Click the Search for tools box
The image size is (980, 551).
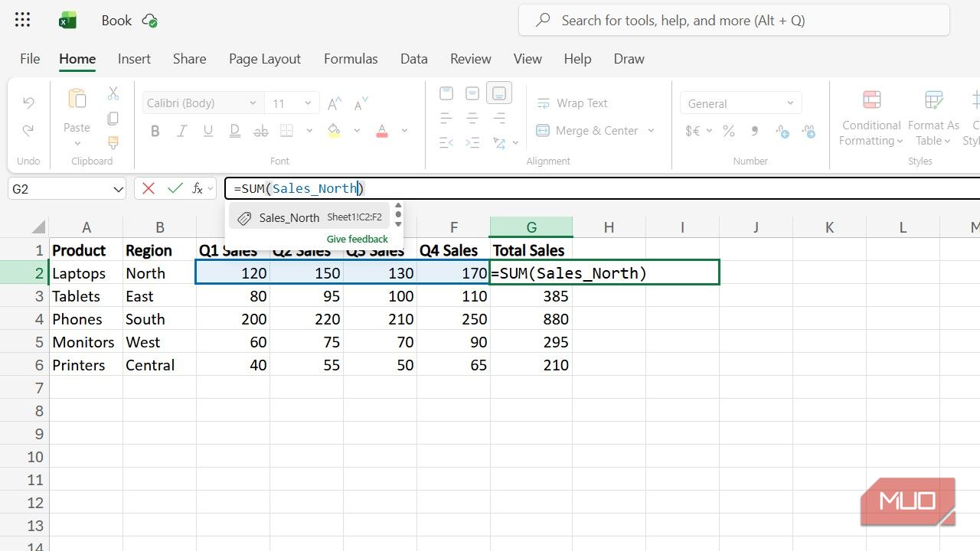[733, 21]
